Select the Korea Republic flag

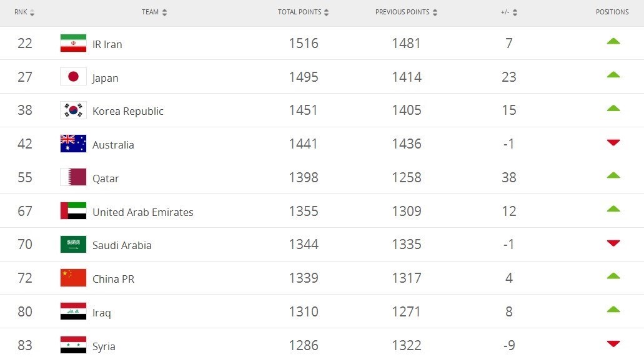click(x=73, y=110)
